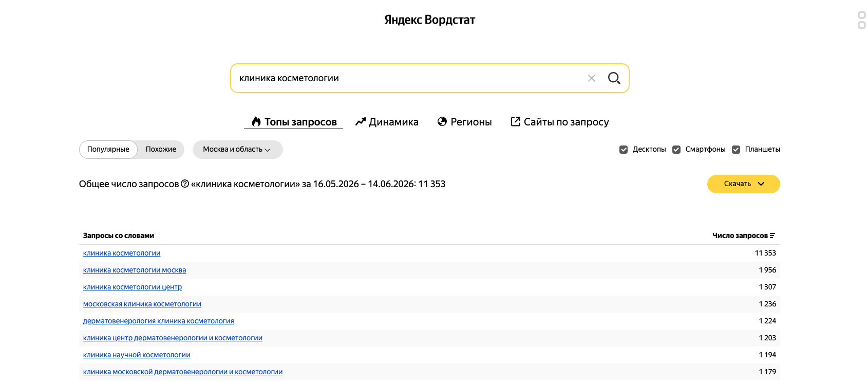This screenshot has width=868, height=382.
Task: Click the globe icon of Регионы
Action: pyautogui.click(x=442, y=122)
